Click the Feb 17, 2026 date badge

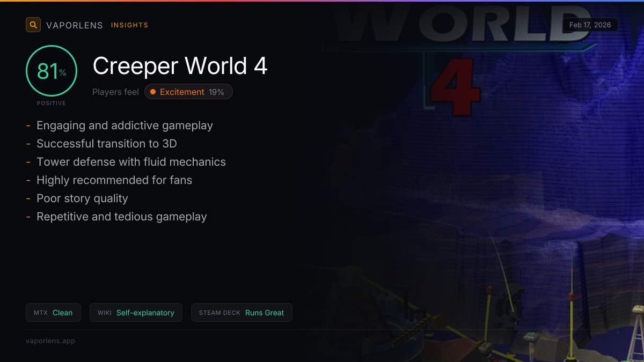[590, 25]
